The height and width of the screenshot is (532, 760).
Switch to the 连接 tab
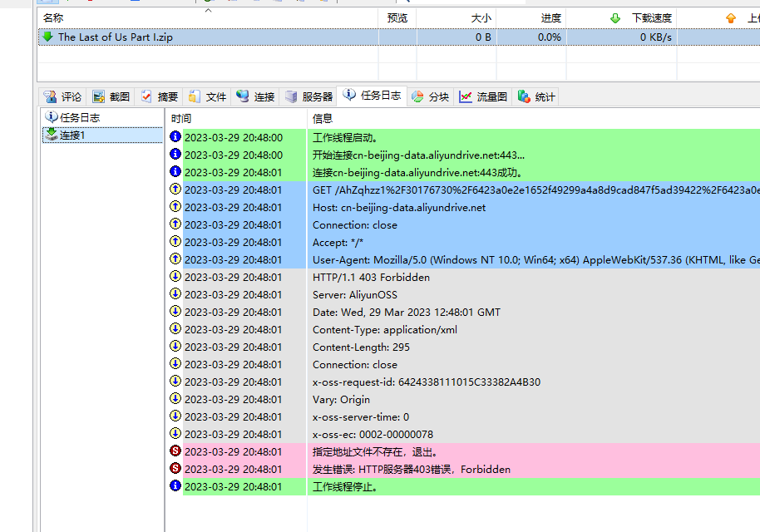point(255,97)
